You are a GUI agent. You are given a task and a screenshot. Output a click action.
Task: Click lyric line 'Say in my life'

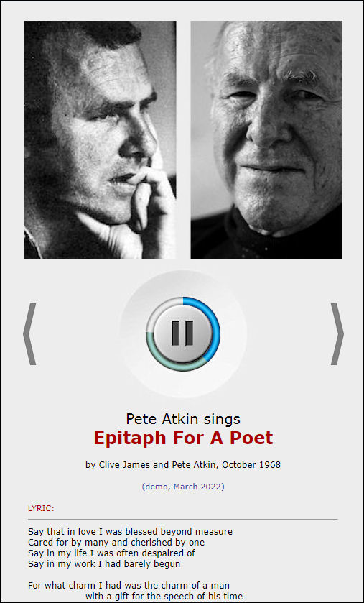pos(112,553)
